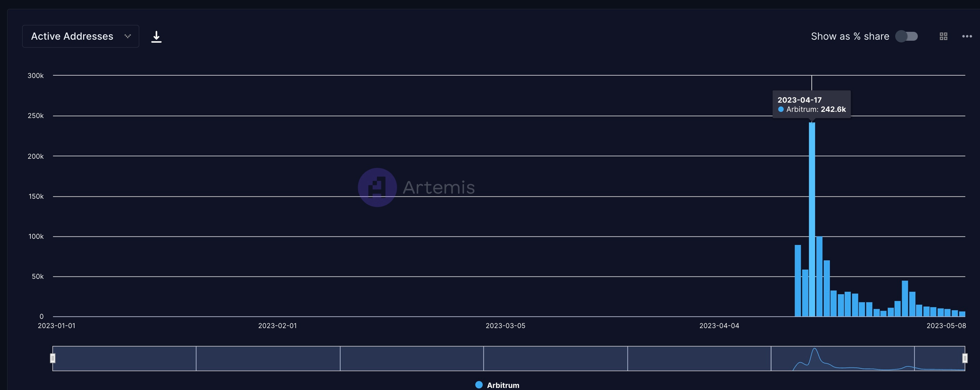Toggle Show as % share switch
Image resolution: width=980 pixels, height=390 pixels.
[x=906, y=36]
